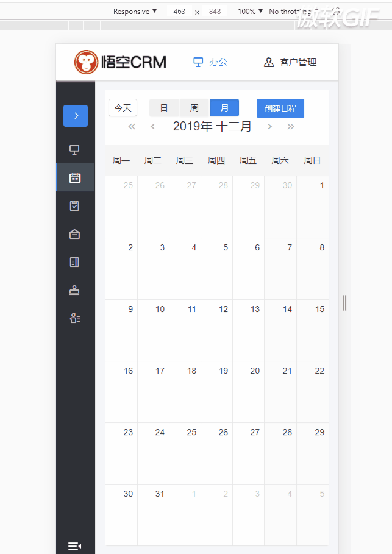Screen dimensions: 392x554
Task: Go to previous month with left arrow
Action: coord(152,127)
